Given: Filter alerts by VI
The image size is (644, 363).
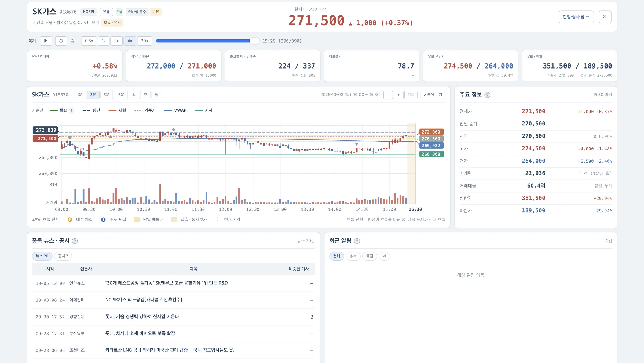Looking at the screenshot, I should pyautogui.click(x=384, y=256).
